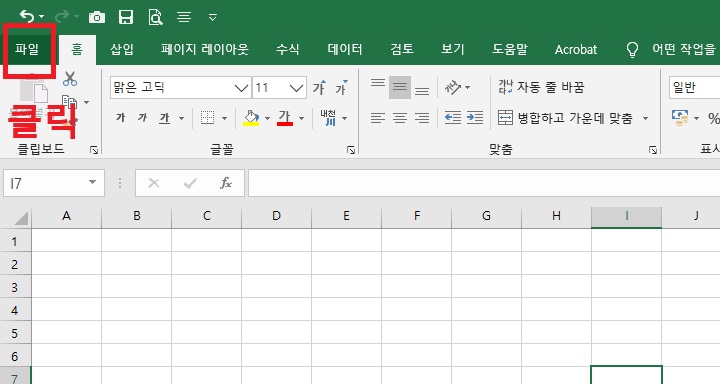The image size is (720, 384).
Task: Click the lines icon next to print preview
Action: (x=184, y=17)
